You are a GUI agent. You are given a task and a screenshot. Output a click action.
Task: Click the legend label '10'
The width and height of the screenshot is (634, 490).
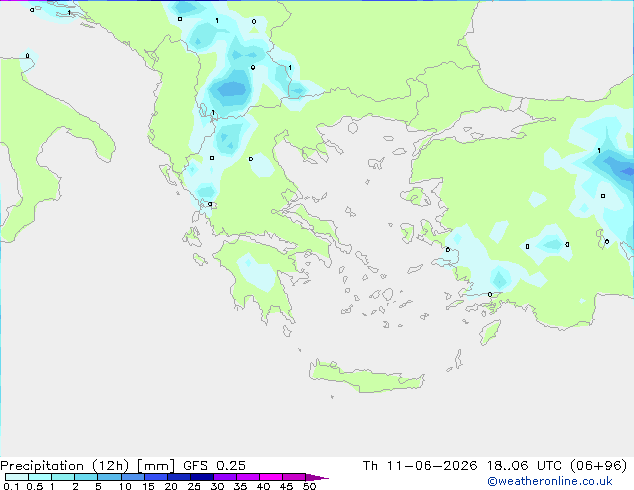pyautogui.click(x=125, y=486)
